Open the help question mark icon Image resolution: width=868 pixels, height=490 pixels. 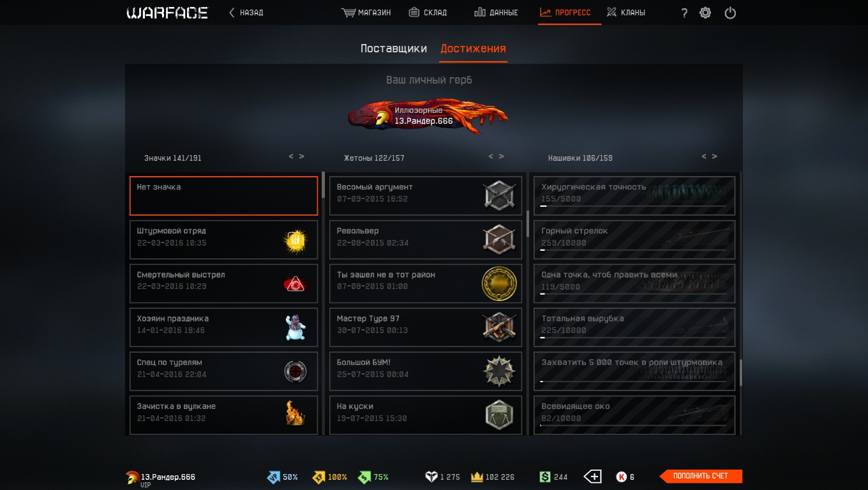(684, 13)
